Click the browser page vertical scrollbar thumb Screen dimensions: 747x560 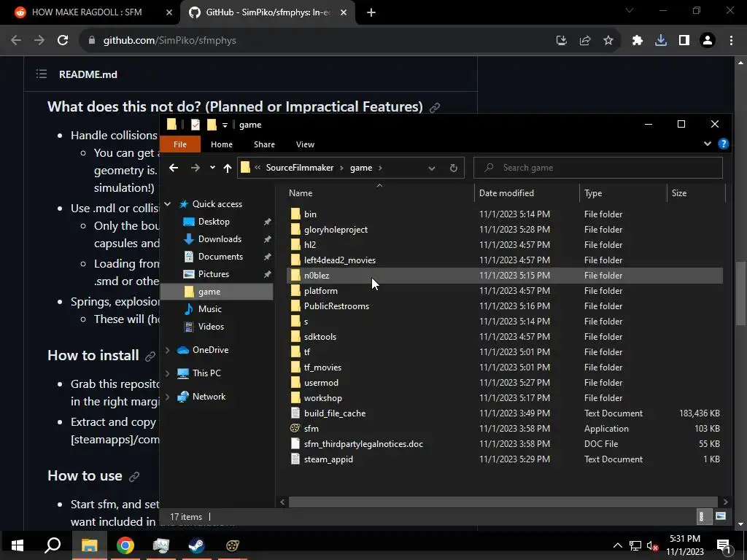point(740,293)
